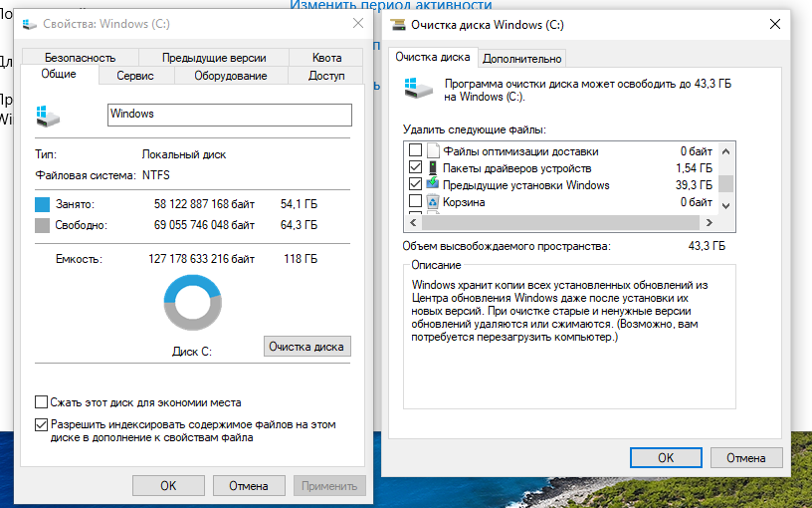Select the Очистка диска tab

[x=433, y=57]
